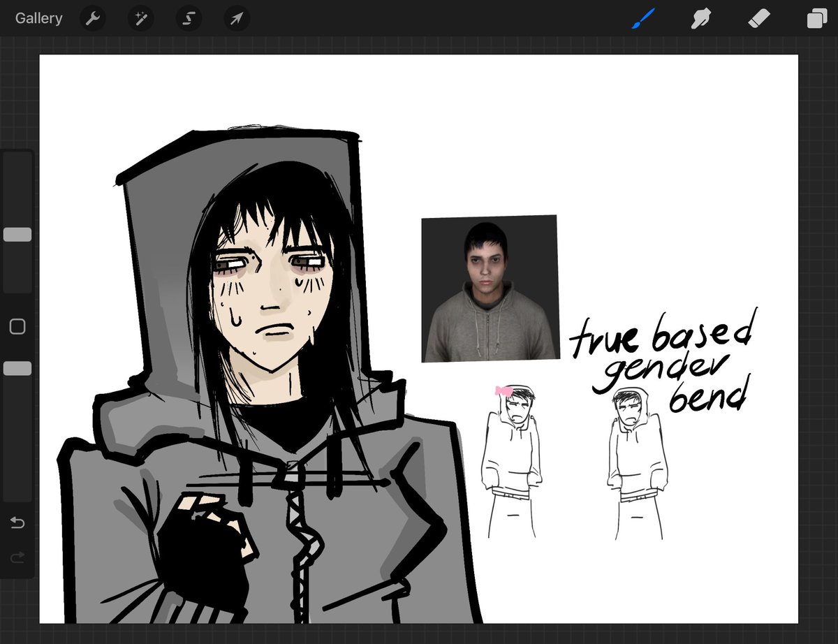Tap the small sketch with pink bow
This screenshot has width=838, height=644.
511,462
